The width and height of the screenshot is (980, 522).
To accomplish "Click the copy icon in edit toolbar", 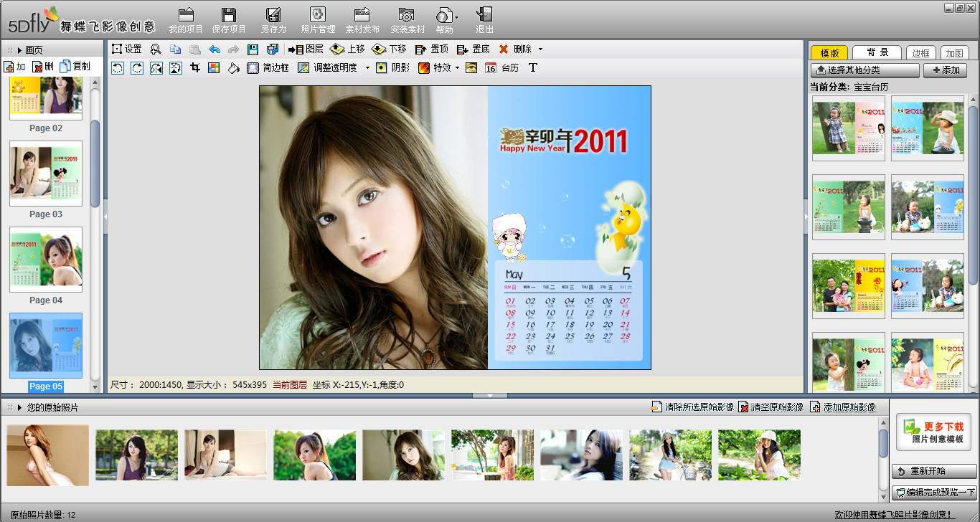I will 175,49.
